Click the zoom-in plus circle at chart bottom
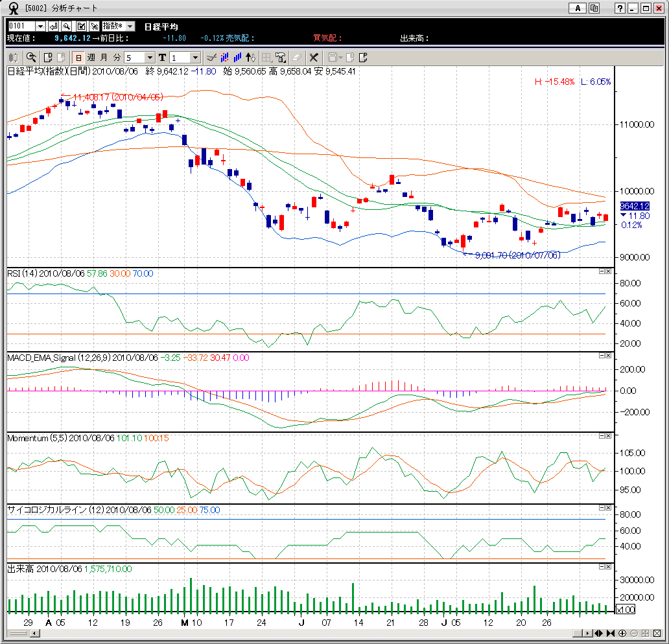This screenshot has height=644, width=669. click(x=622, y=633)
